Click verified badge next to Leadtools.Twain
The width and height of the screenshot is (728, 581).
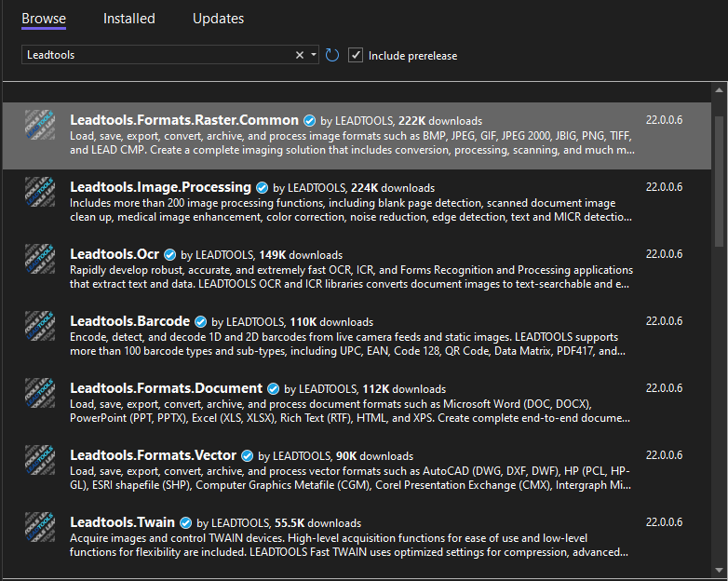[185, 523]
